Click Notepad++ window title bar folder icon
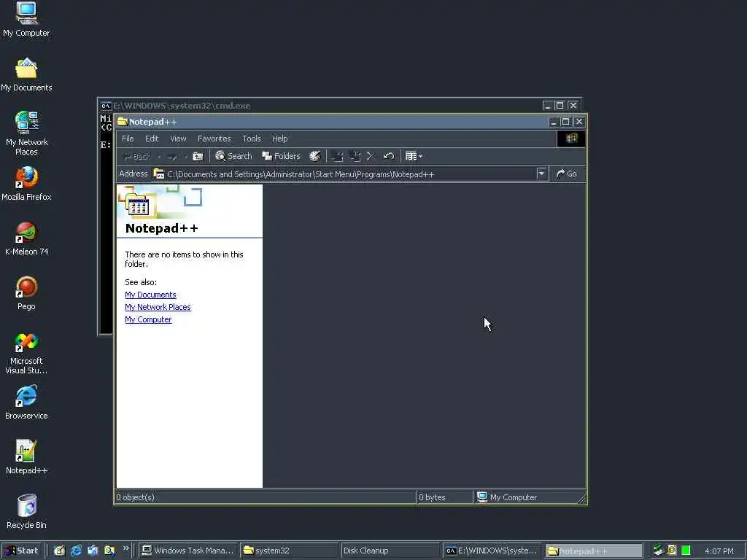This screenshot has width=747, height=560. click(123, 122)
